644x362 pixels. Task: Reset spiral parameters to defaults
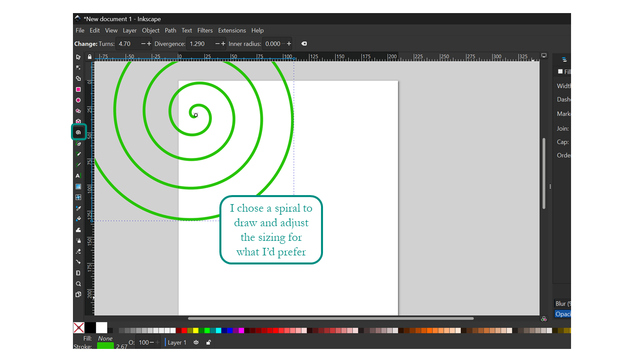click(304, 44)
